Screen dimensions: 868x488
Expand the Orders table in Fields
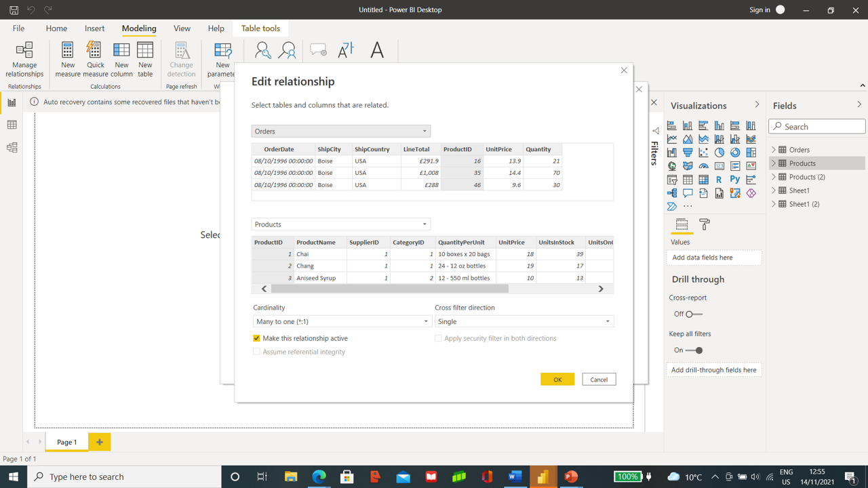[x=774, y=150]
